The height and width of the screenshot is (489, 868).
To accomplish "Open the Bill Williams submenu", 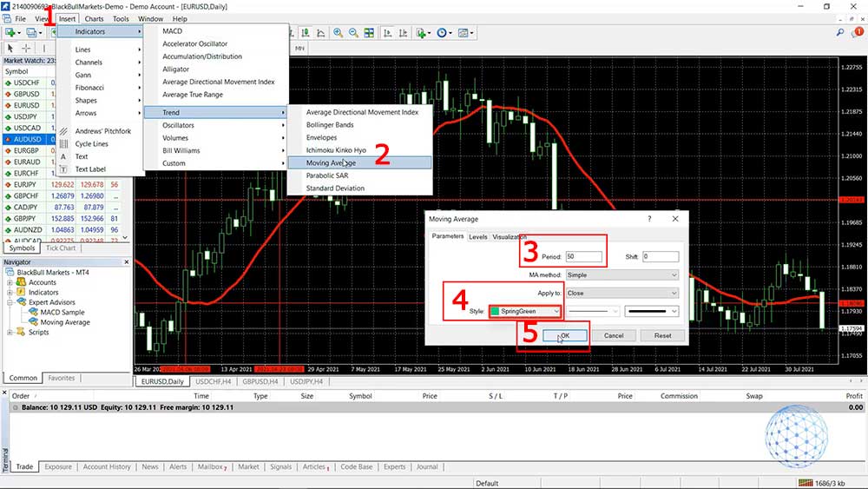I will click(x=215, y=150).
